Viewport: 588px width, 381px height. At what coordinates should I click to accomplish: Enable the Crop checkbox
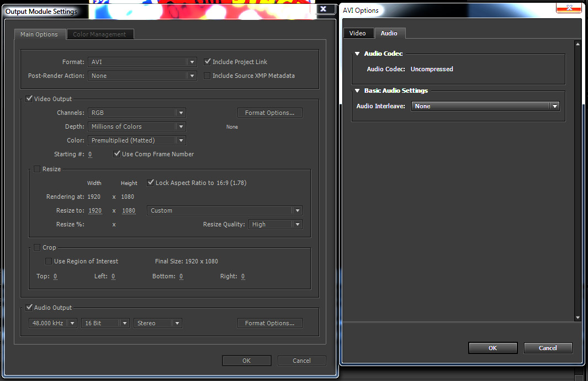(x=37, y=247)
